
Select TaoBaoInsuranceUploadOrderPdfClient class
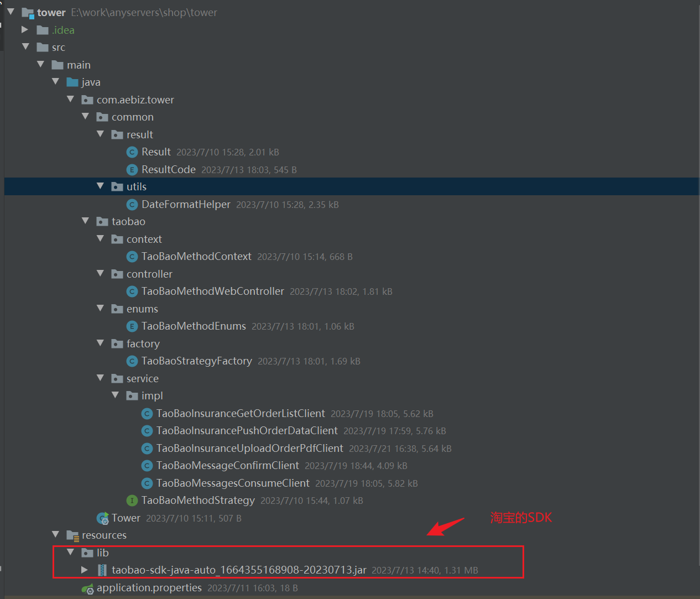coord(249,449)
